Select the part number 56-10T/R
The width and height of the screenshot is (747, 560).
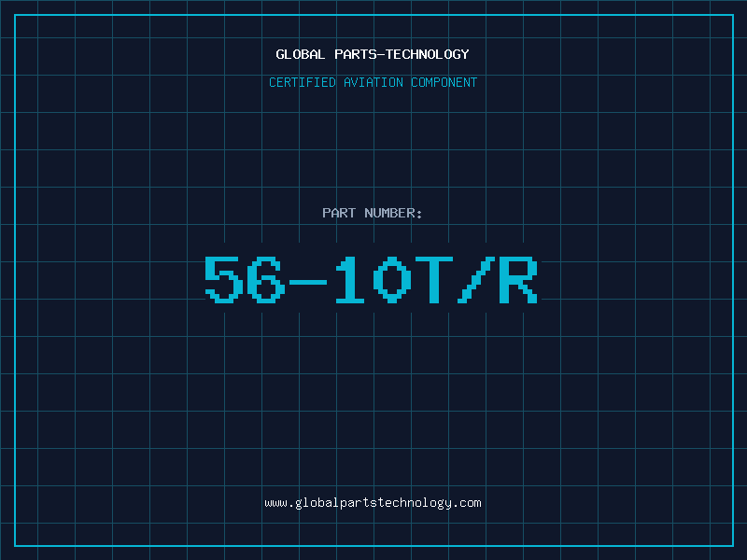tap(372, 280)
